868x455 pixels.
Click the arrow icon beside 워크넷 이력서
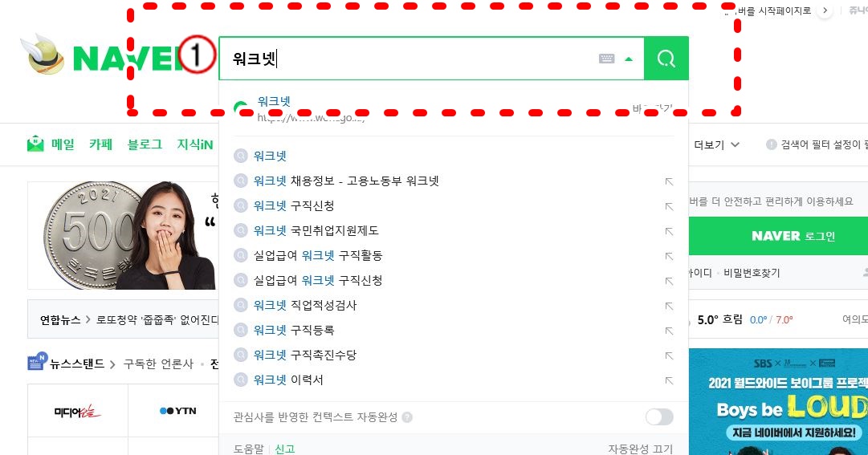tap(670, 380)
